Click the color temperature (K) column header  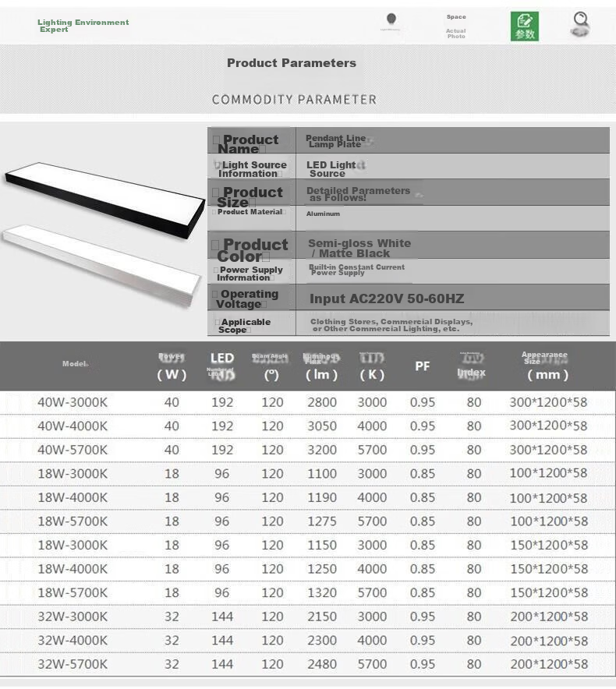click(372, 366)
